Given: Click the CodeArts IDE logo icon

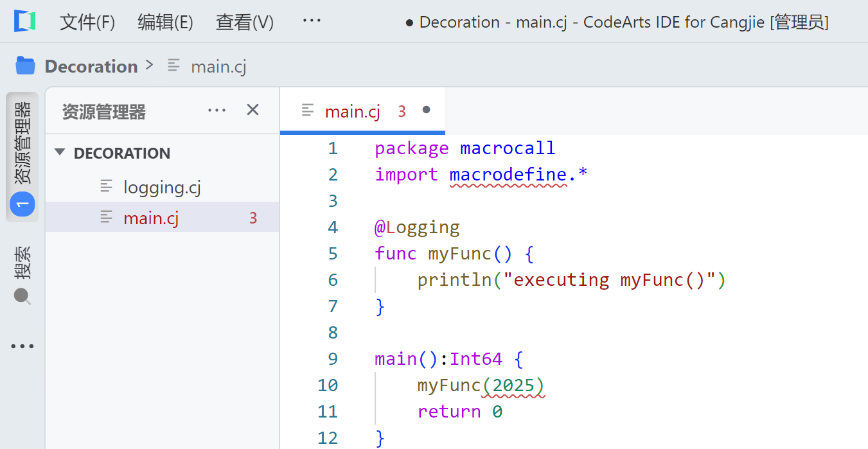Looking at the screenshot, I should (x=24, y=21).
